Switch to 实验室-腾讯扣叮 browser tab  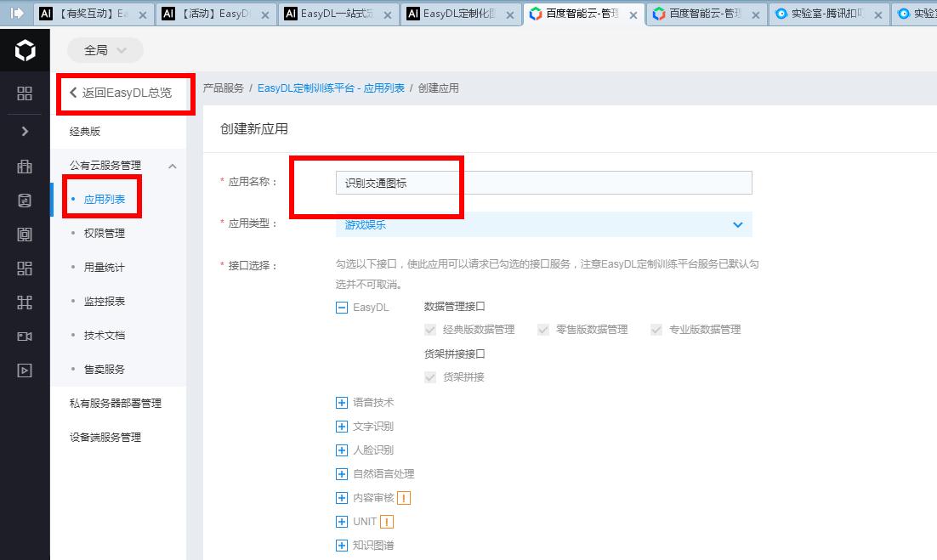pos(828,14)
